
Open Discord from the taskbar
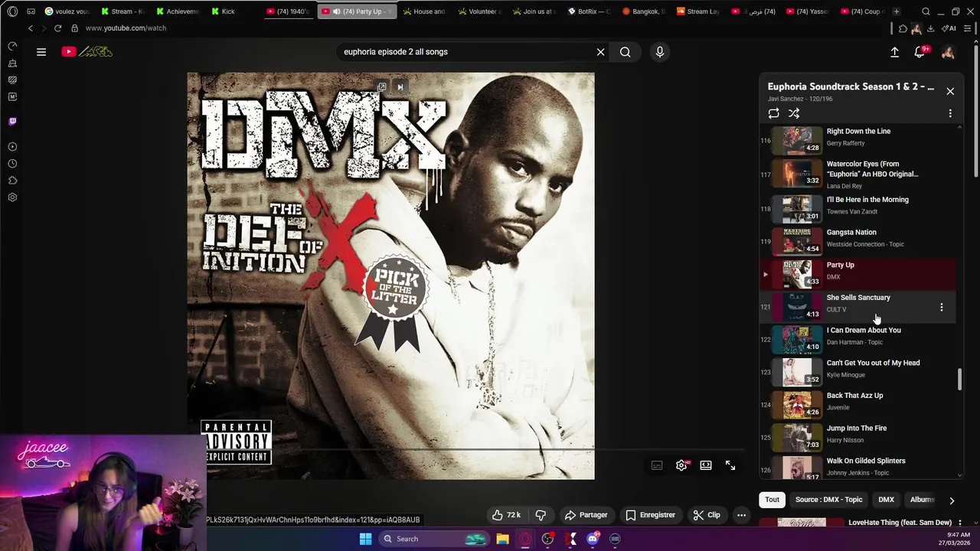[592, 539]
